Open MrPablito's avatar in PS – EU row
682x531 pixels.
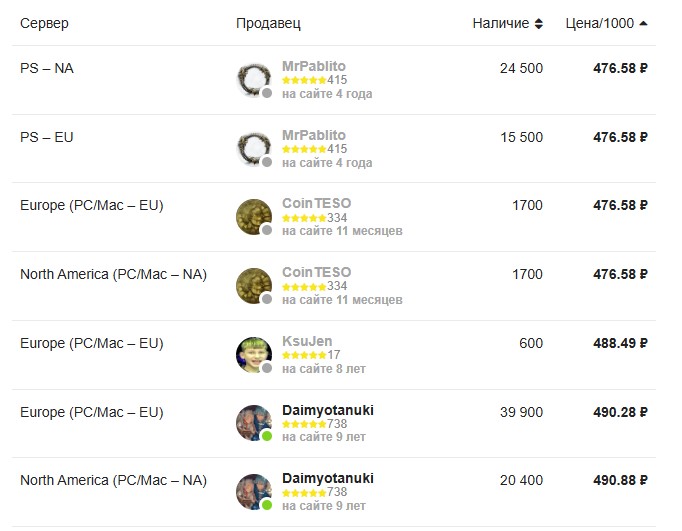tap(254, 148)
